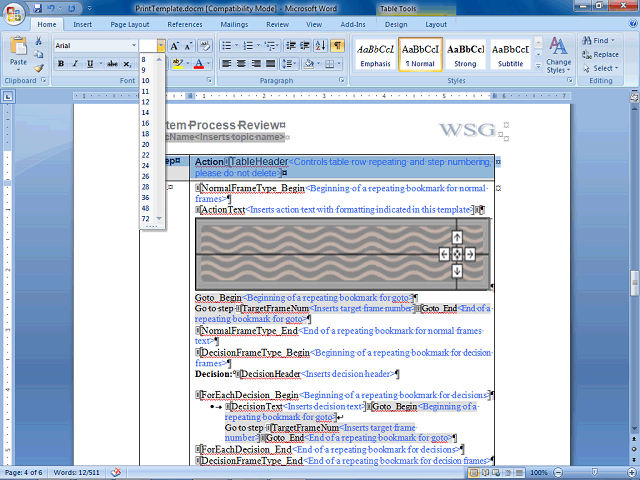Open Paragraph dialog launcher
The height and width of the screenshot is (480, 640).
pos(342,80)
